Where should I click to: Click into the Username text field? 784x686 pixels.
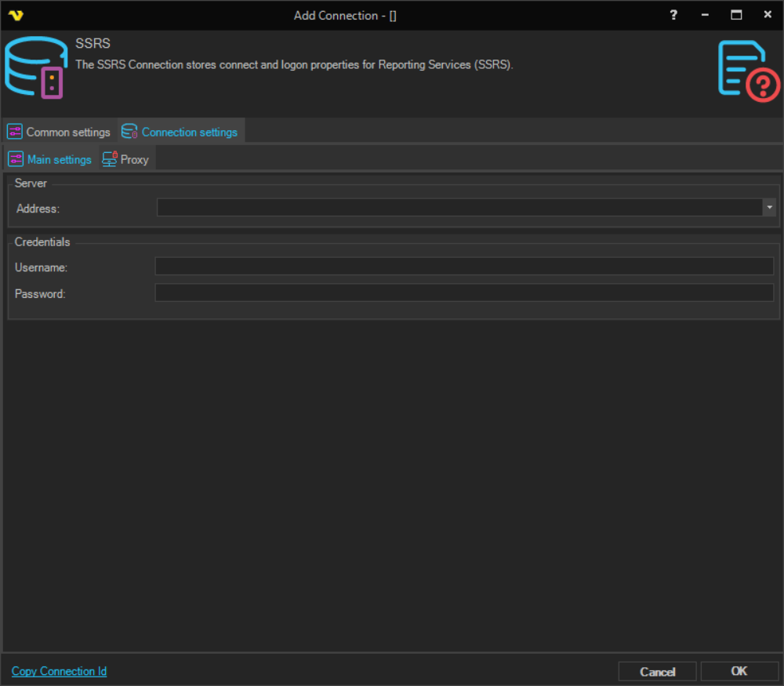[464, 267]
